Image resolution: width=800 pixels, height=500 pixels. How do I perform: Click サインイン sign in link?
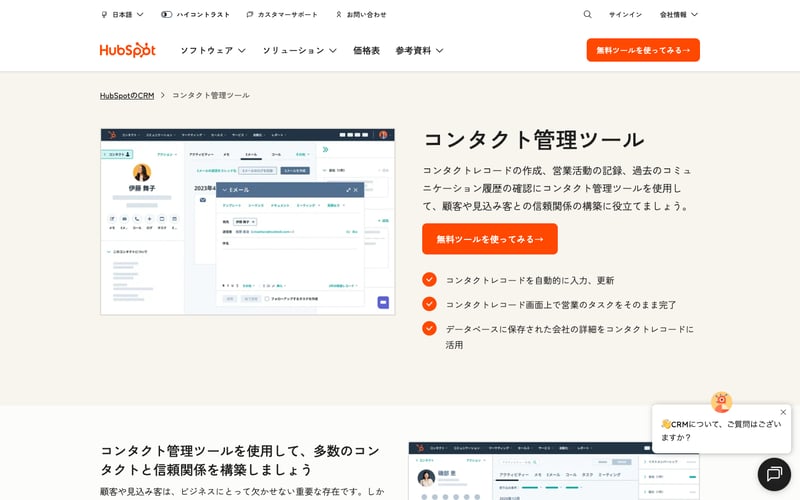coord(626,15)
